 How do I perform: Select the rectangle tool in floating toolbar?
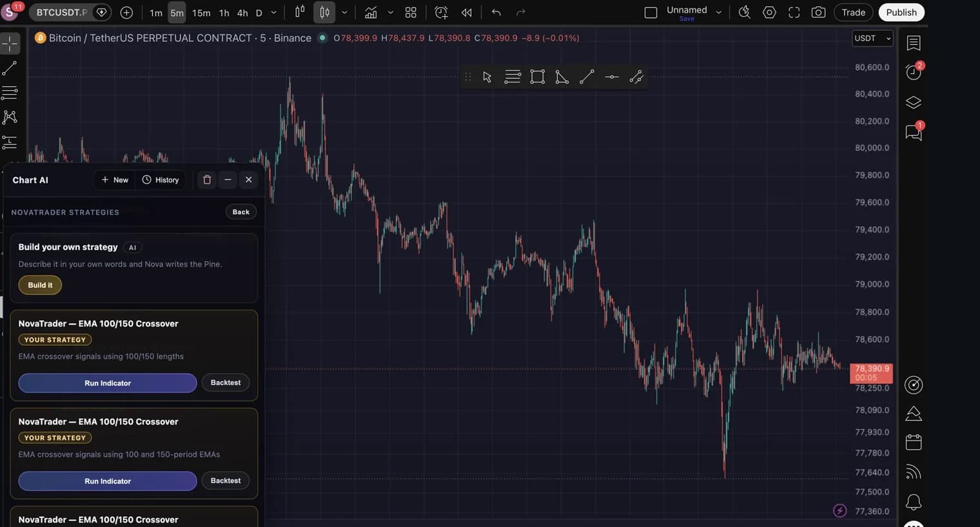click(537, 77)
